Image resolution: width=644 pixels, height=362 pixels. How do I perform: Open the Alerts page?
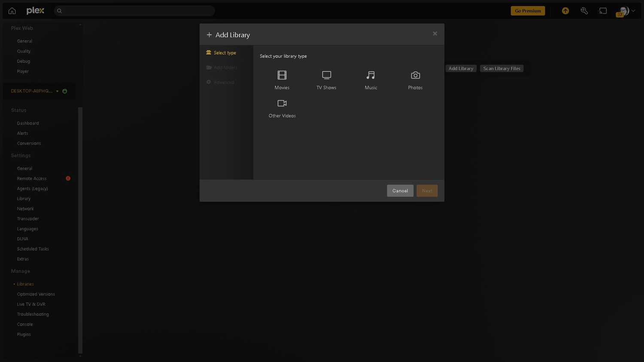[x=22, y=133]
